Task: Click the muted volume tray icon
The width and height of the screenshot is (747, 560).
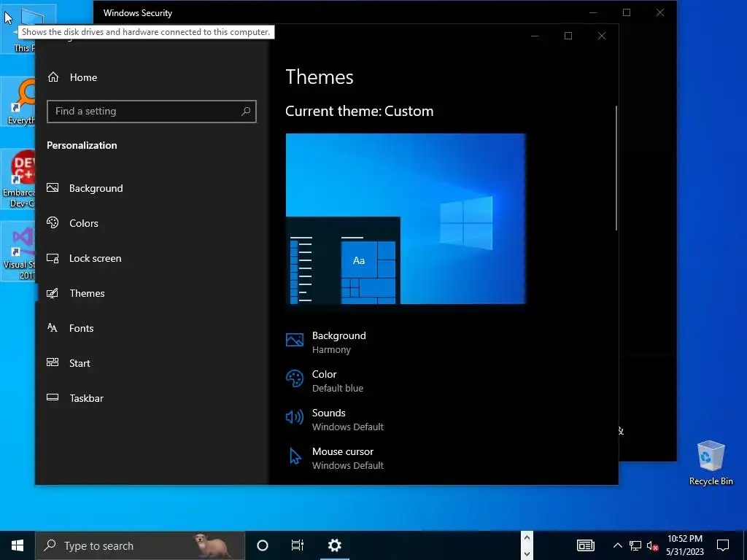Action: click(x=652, y=545)
